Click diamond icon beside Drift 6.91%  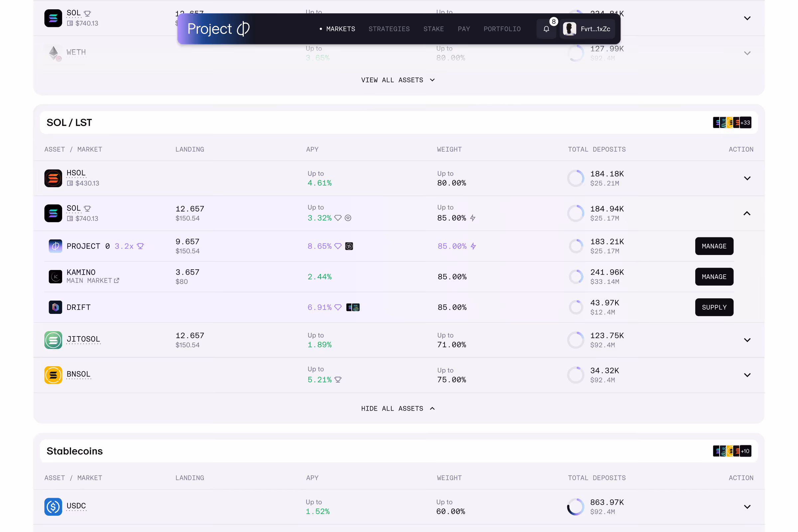pyautogui.click(x=338, y=307)
